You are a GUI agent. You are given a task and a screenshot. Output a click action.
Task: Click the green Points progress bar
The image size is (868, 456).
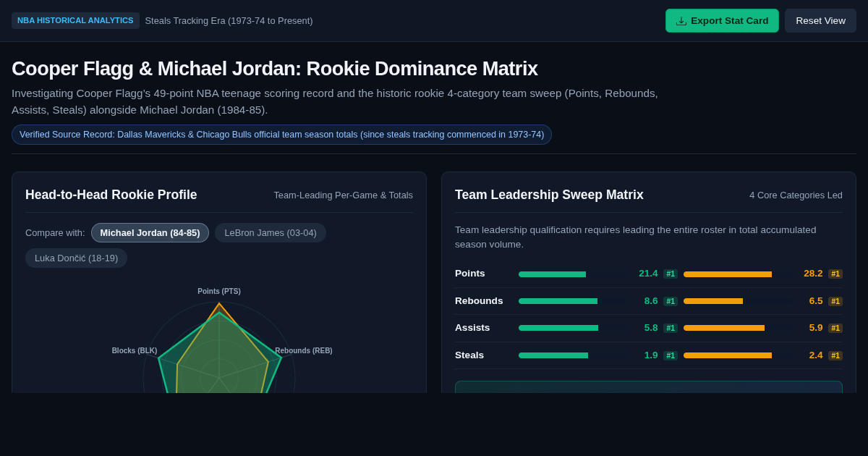[x=552, y=274]
